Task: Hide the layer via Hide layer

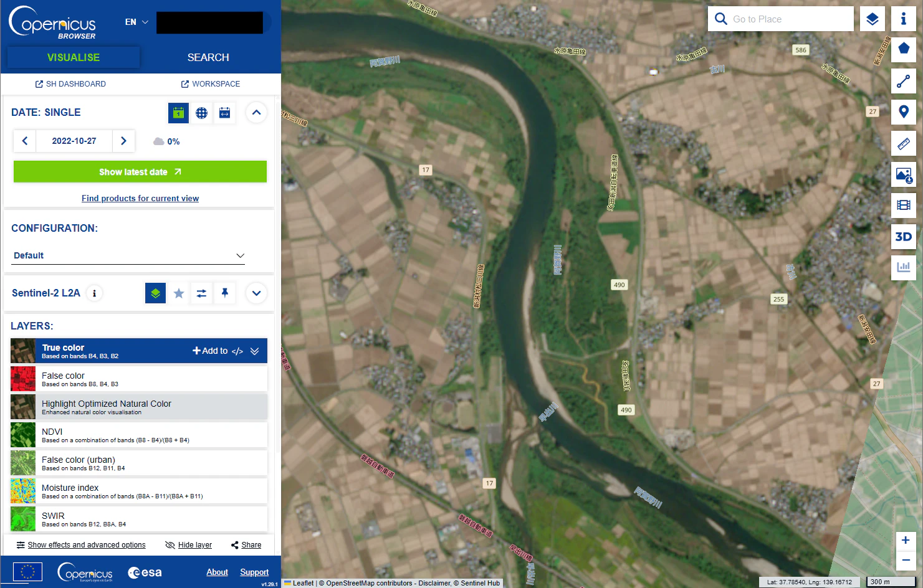Action: pyautogui.click(x=189, y=545)
